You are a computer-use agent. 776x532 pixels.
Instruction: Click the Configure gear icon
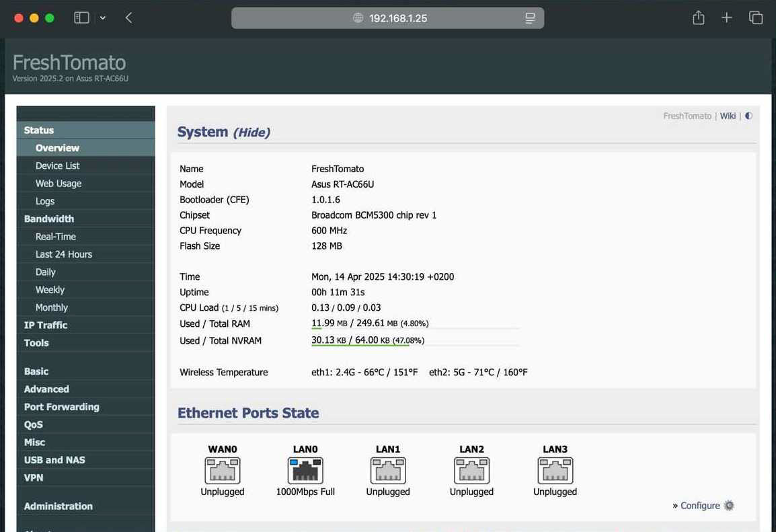pos(729,505)
